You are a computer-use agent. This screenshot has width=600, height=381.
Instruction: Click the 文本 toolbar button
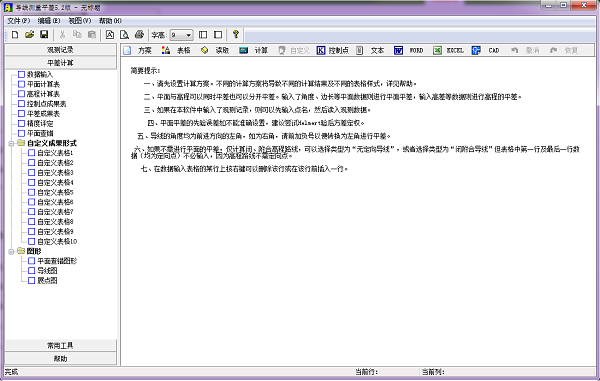pos(370,50)
